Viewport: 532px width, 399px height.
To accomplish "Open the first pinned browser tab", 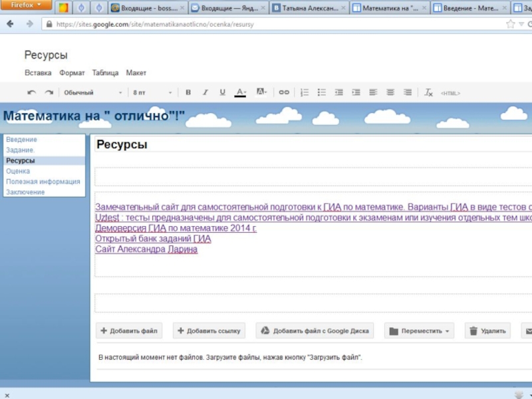I will (63, 8).
